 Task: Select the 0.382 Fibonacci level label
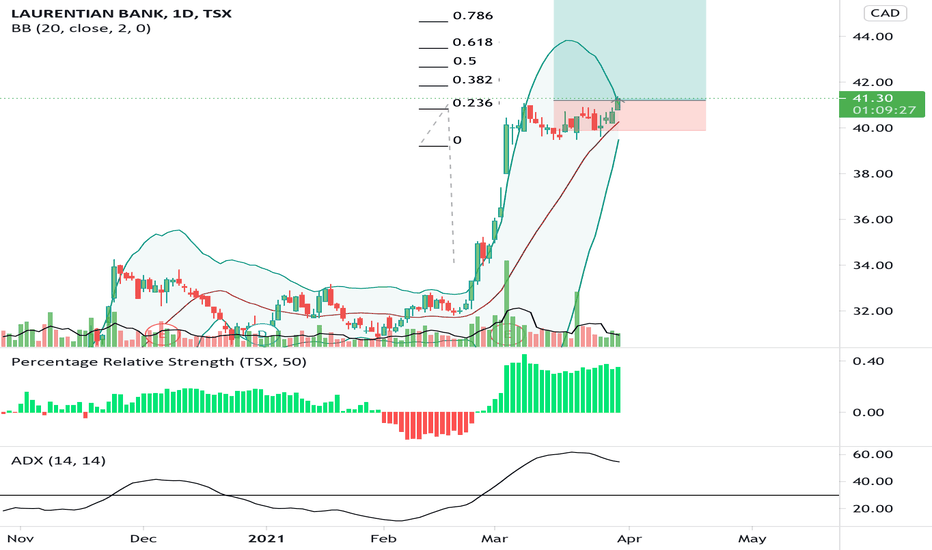click(473, 80)
